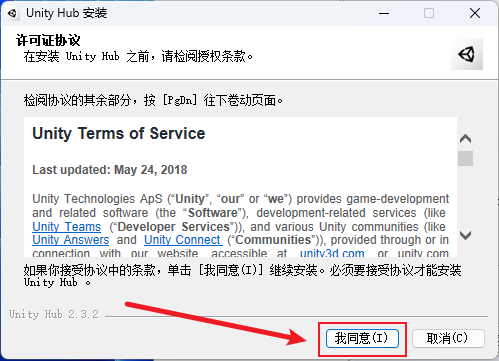Image resolution: width=499 pixels, height=361 pixels.
Task: Open the Unity Answers link
Action: pyautogui.click(x=71, y=240)
